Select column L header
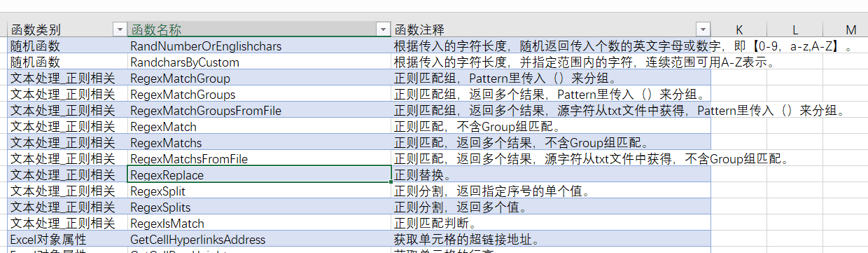The height and width of the screenshot is (253, 868). (796, 29)
